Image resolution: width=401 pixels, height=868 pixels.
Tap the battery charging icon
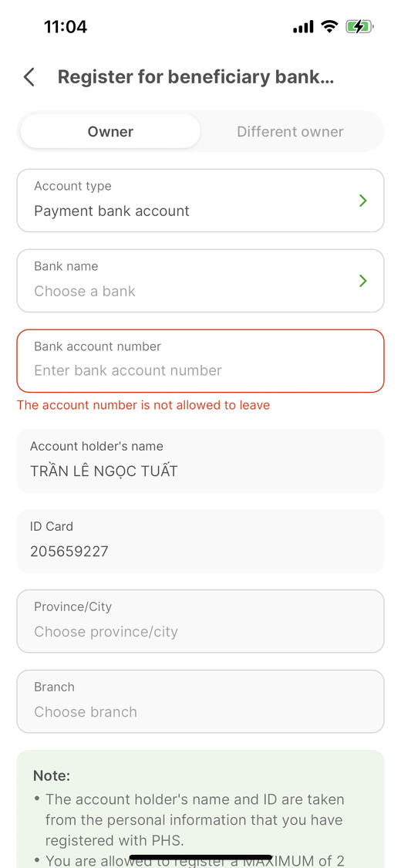pyautogui.click(x=360, y=26)
